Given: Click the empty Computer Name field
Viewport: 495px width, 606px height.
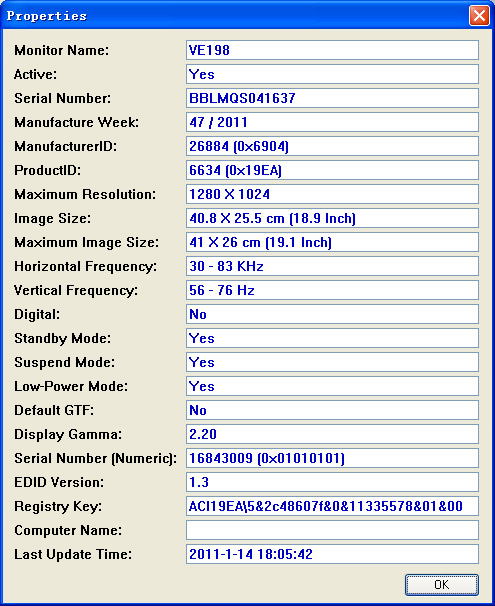Looking at the screenshot, I should pyautogui.click(x=332, y=530).
